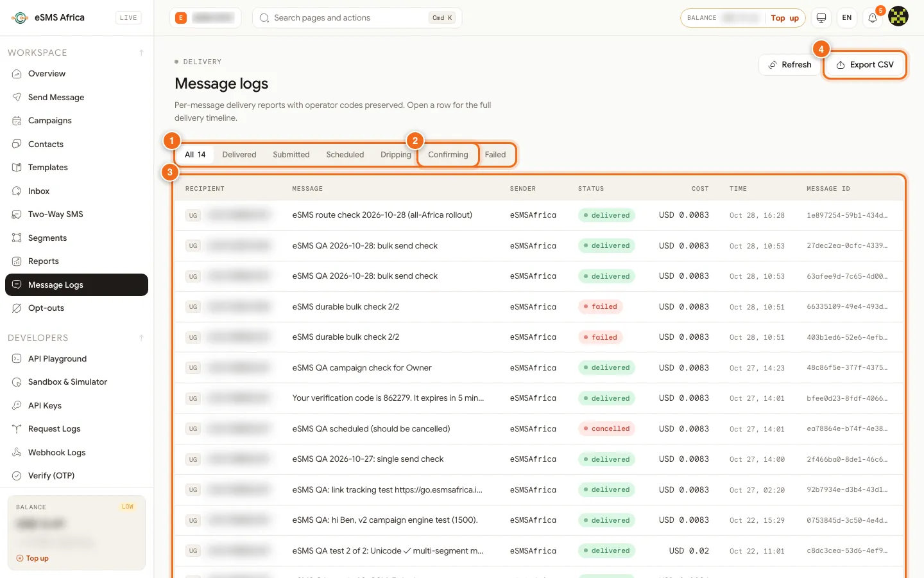Click the orange E workspace badge
The height and width of the screenshot is (578, 924).
(x=181, y=18)
